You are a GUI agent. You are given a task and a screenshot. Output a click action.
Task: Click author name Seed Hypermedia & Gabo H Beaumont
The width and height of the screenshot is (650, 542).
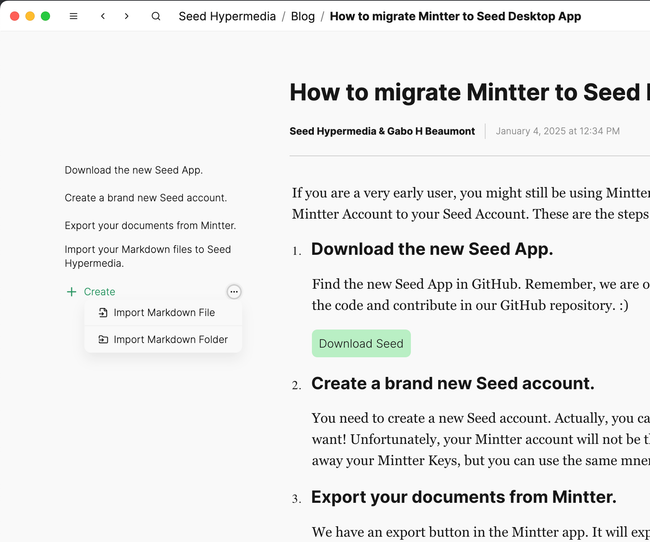pyautogui.click(x=382, y=131)
